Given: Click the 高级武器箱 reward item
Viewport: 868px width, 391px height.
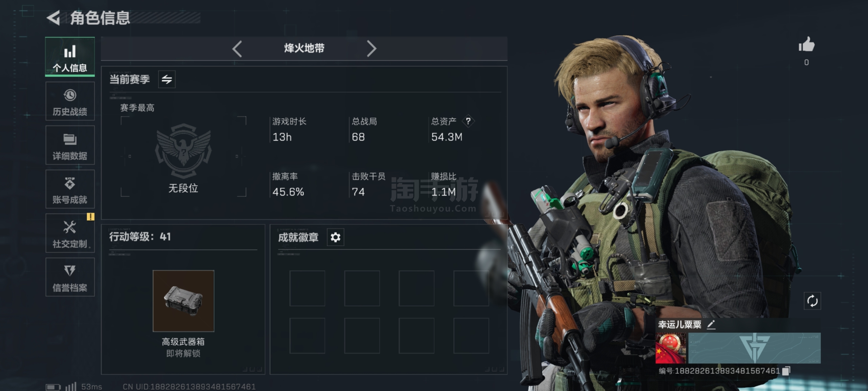Looking at the screenshot, I should click(x=183, y=301).
